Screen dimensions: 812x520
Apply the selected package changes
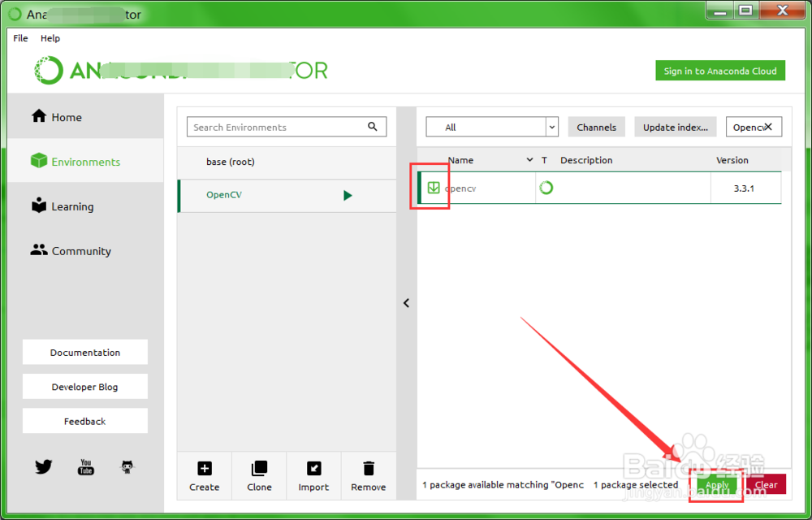(717, 485)
